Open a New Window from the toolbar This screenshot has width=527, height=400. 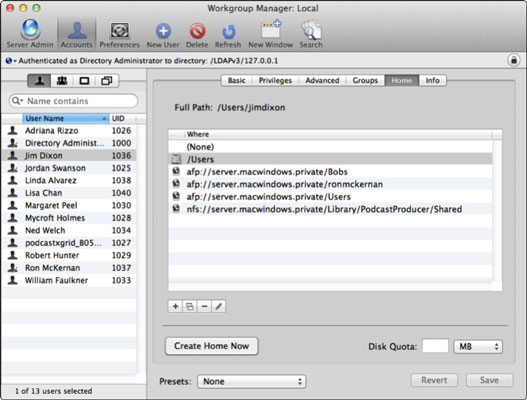(271, 34)
